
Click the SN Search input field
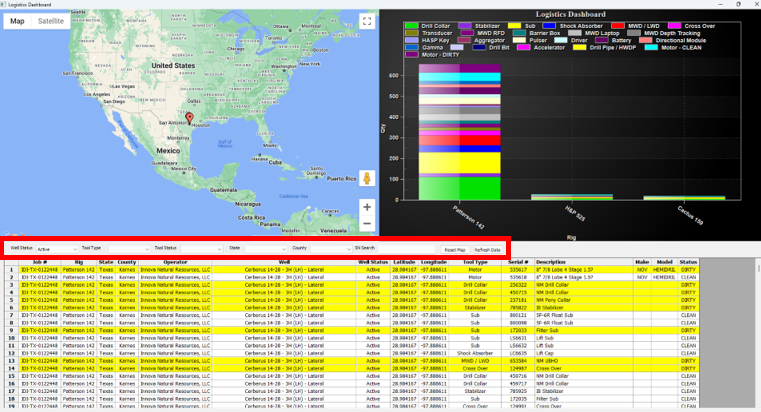(406, 247)
